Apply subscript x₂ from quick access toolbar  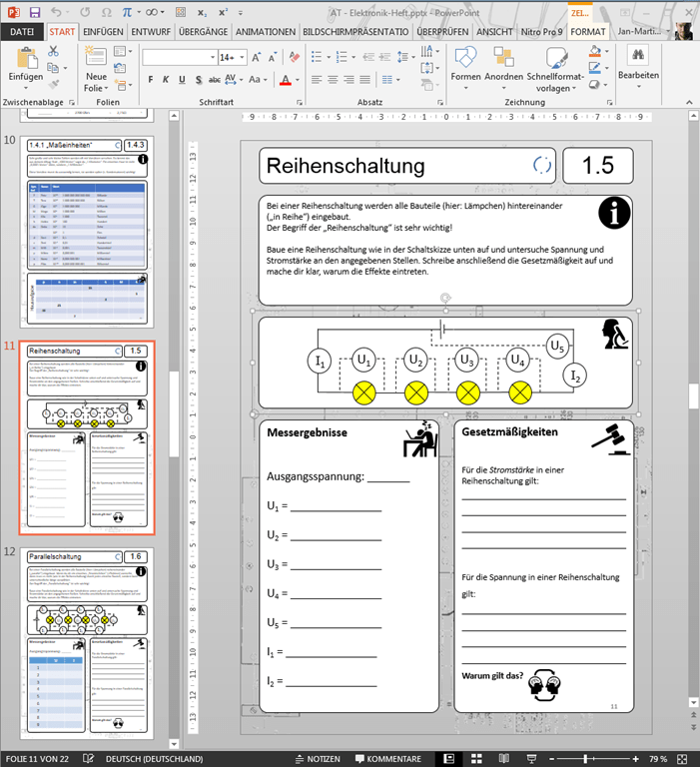point(202,13)
